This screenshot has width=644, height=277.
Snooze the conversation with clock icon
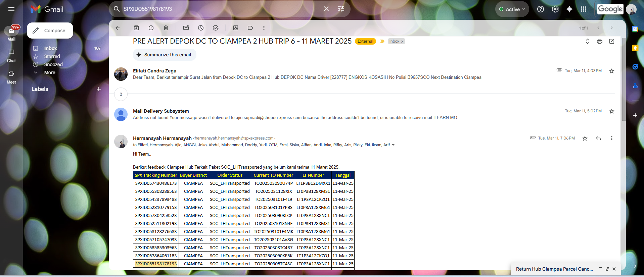201,28
